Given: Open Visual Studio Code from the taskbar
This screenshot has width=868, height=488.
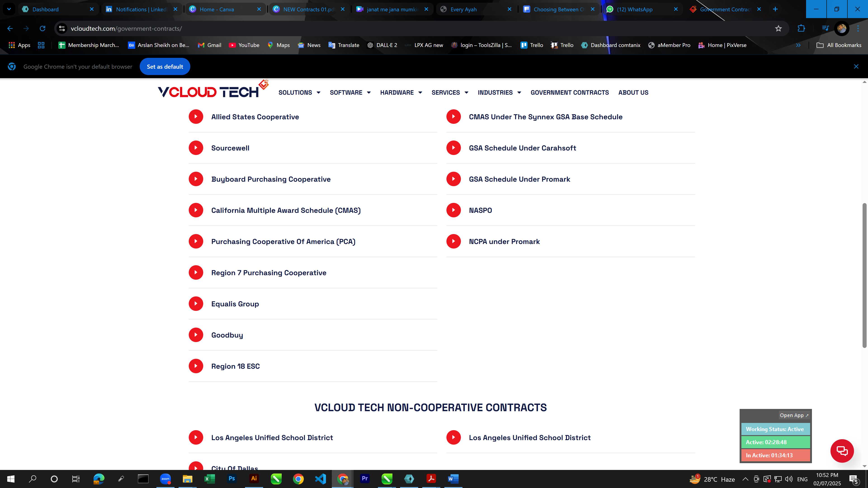Looking at the screenshot, I should [320, 479].
